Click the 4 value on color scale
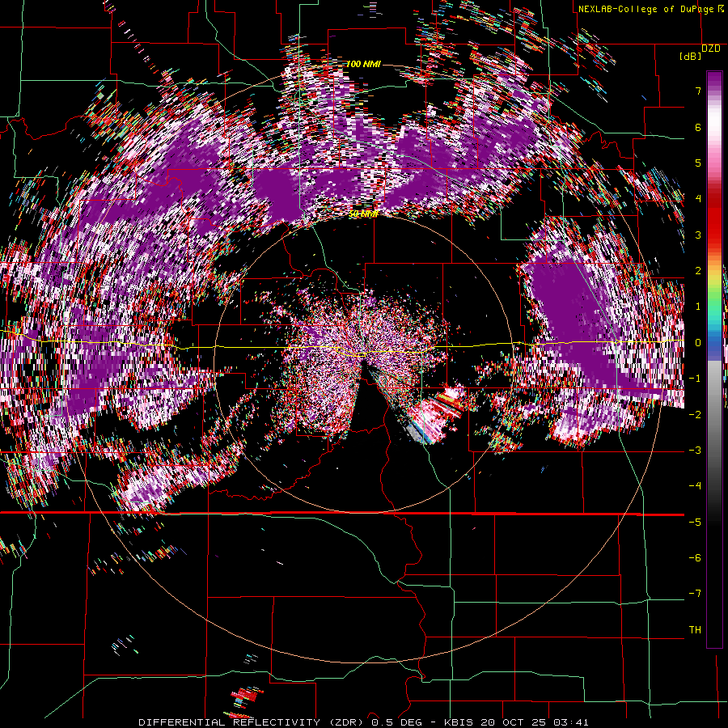This screenshot has height=728, width=728. pyautogui.click(x=698, y=199)
